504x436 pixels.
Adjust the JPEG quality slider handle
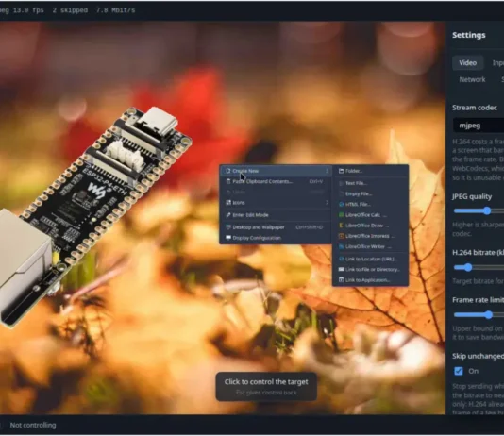click(487, 210)
